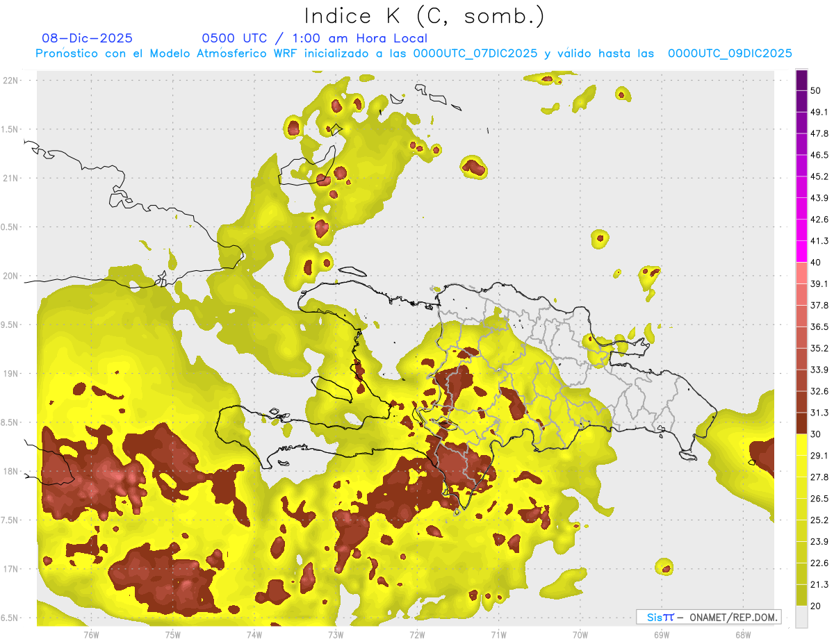Click the color scale value '31.3'
Viewport: 834px width, 644px height.
819,413
